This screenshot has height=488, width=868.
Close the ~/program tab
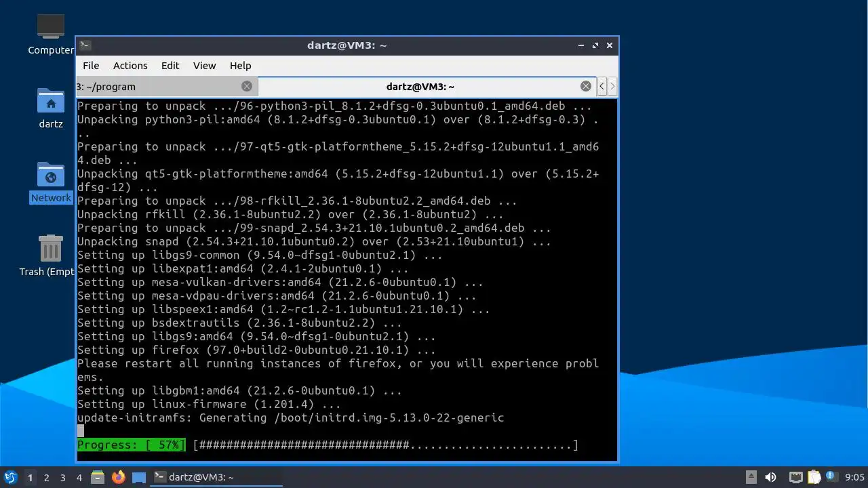point(247,86)
